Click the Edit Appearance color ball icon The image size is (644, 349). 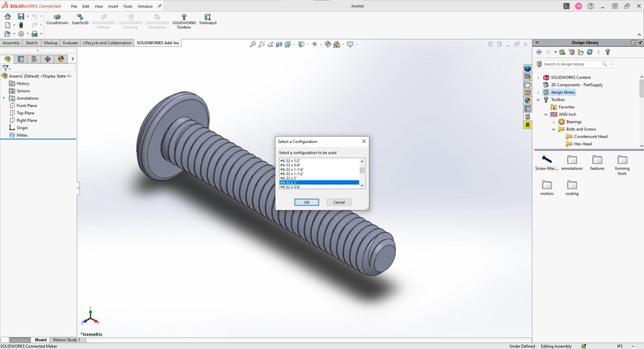tap(328, 44)
